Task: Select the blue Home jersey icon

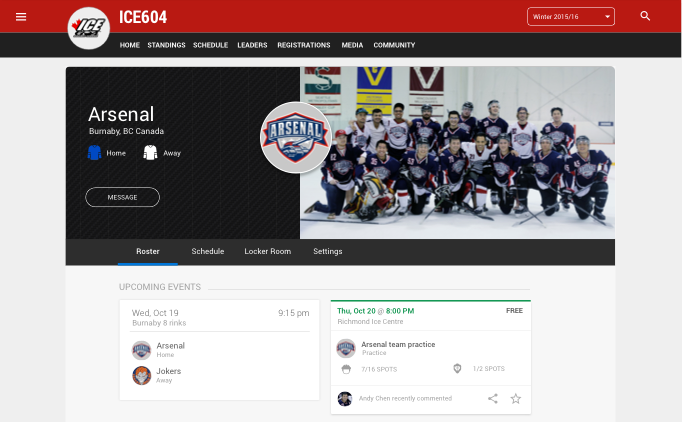Action: point(94,153)
